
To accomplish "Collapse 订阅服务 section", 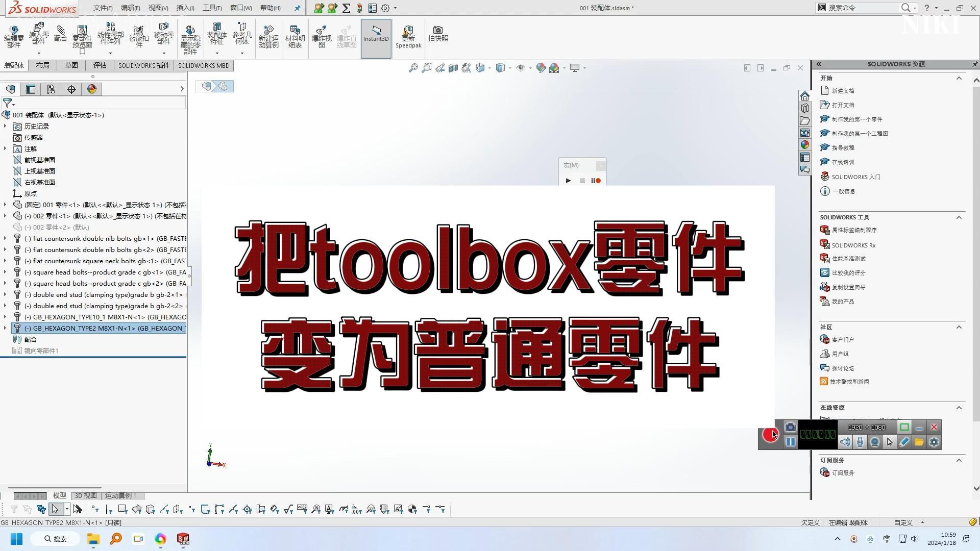I will pos(959,460).
